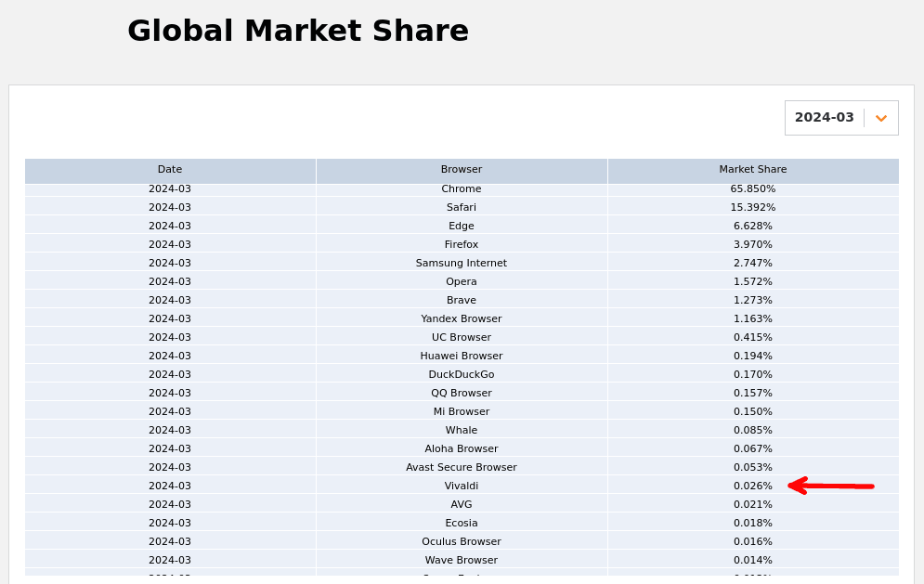Click the 0.014% market share value
The image size is (924, 584).
753,561
